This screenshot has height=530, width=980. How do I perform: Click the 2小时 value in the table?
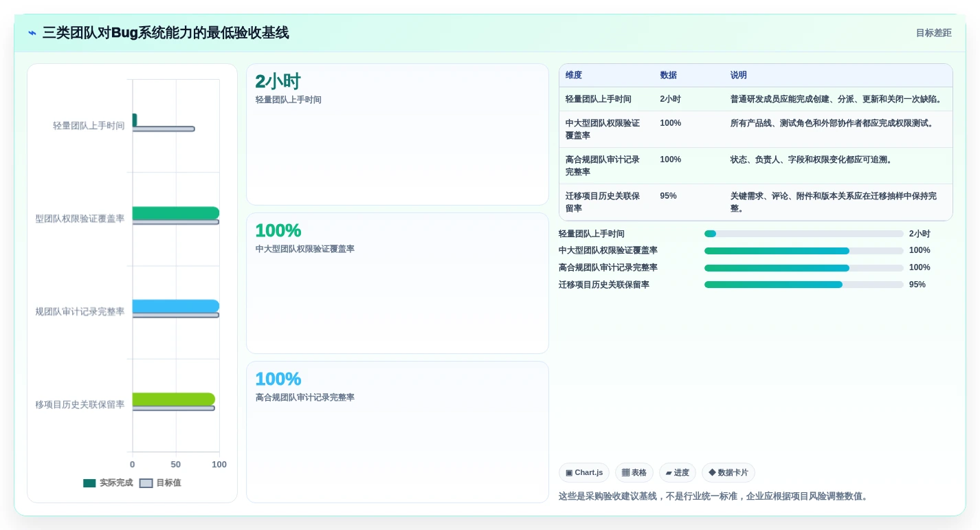click(x=670, y=99)
